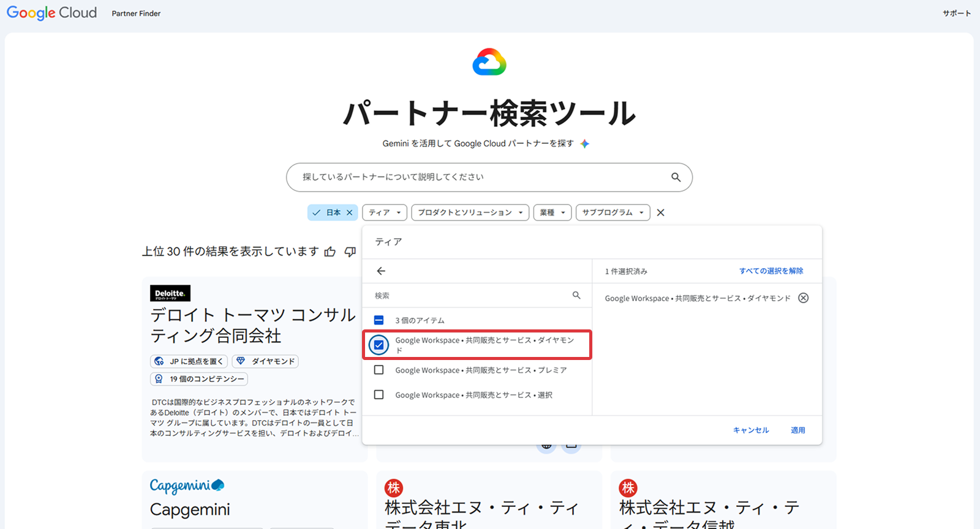
Task: Click すべての選択を解除 link
Action: (771, 271)
